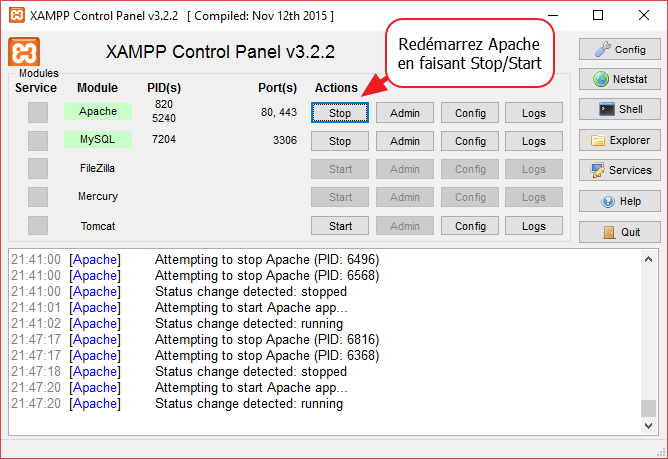Quit the XAMPP control panel
The height and width of the screenshot is (459, 668).
tap(619, 232)
